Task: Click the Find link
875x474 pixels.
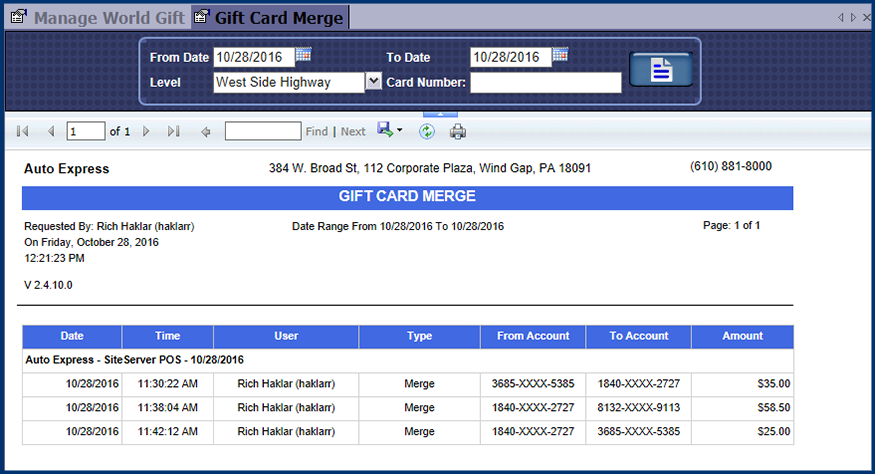Action: [x=316, y=131]
